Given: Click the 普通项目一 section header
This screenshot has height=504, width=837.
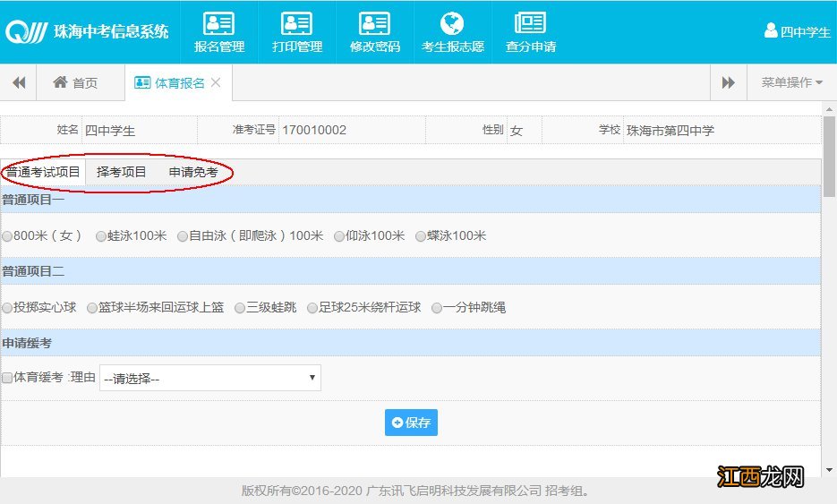Looking at the screenshot, I should (x=411, y=200).
